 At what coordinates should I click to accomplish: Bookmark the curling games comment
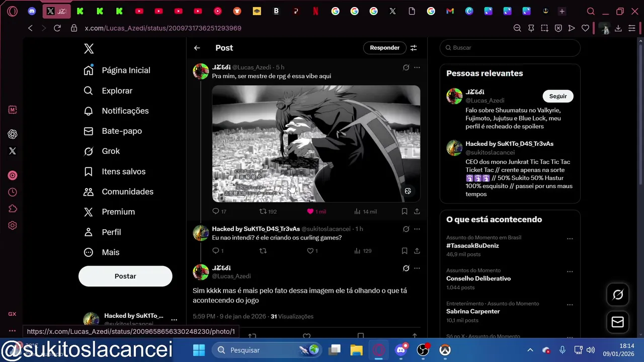[x=405, y=250]
